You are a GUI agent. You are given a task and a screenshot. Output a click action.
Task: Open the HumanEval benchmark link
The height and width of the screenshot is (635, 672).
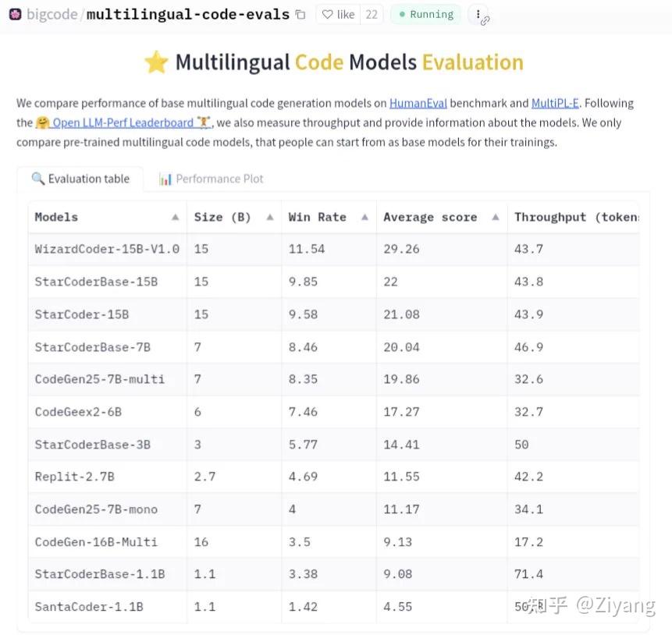418,103
